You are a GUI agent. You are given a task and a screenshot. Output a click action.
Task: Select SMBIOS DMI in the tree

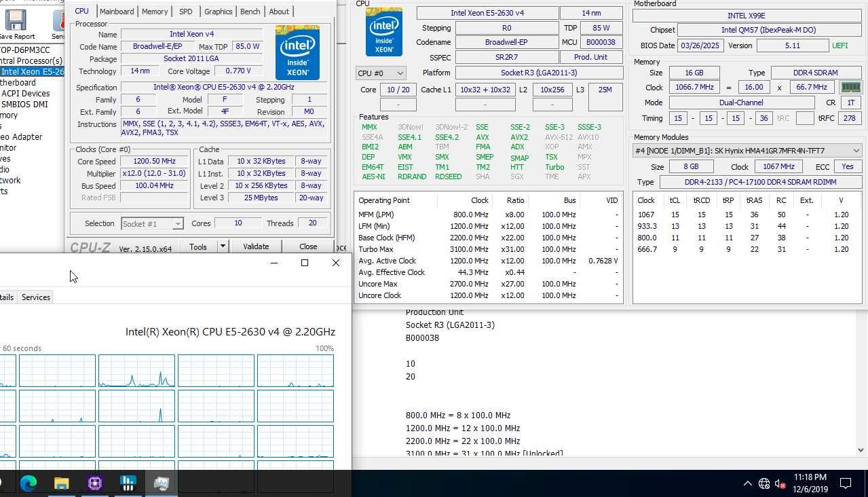pos(24,105)
